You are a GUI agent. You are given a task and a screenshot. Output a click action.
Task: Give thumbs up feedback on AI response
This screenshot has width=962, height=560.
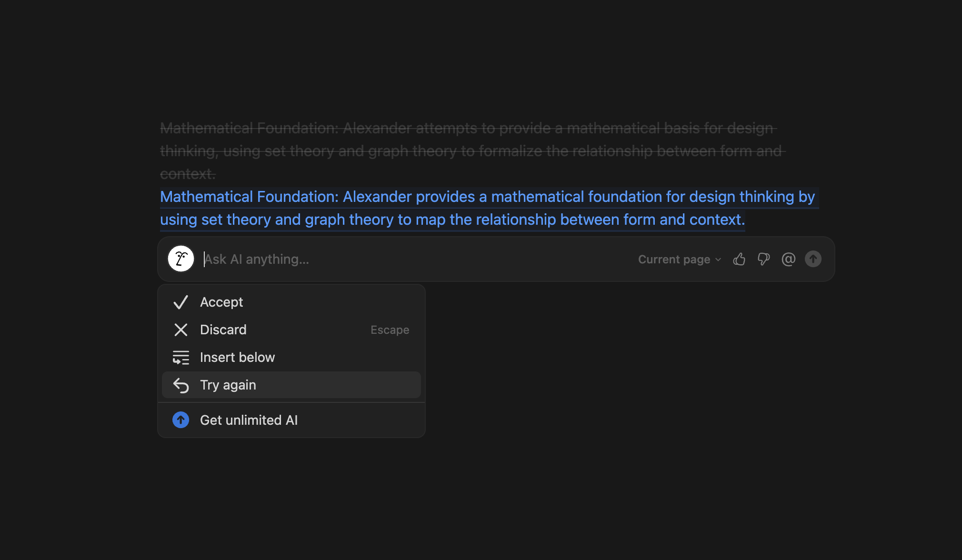point(739,259)
